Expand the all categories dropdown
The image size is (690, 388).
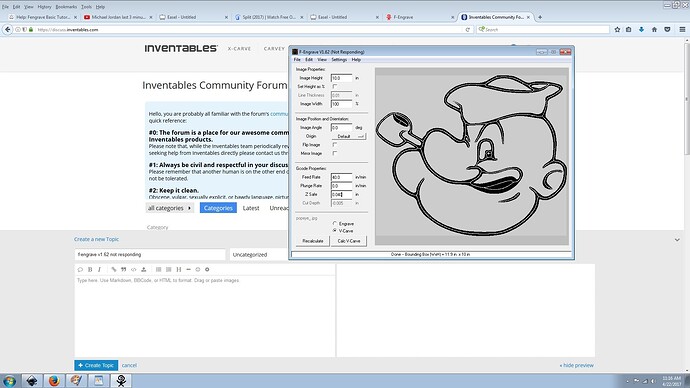[x=169, y=208]
